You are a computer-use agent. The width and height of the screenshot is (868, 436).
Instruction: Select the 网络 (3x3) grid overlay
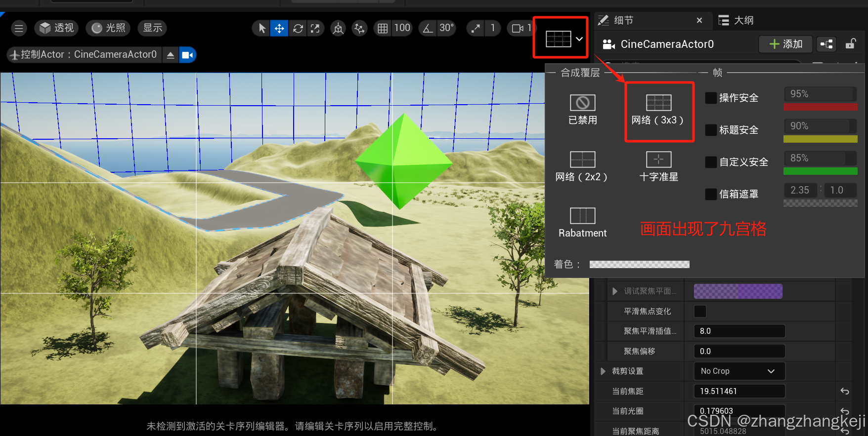(658, 110)
